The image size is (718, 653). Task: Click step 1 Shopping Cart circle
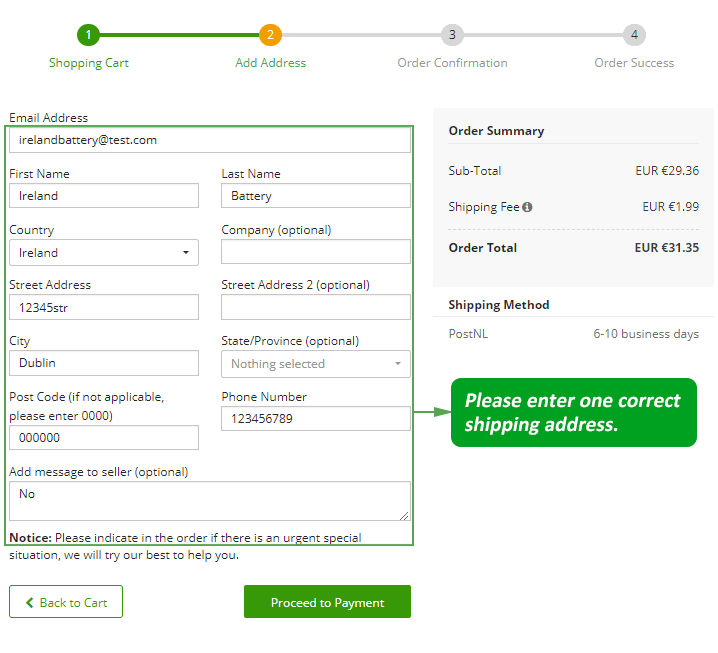point(88,35)
